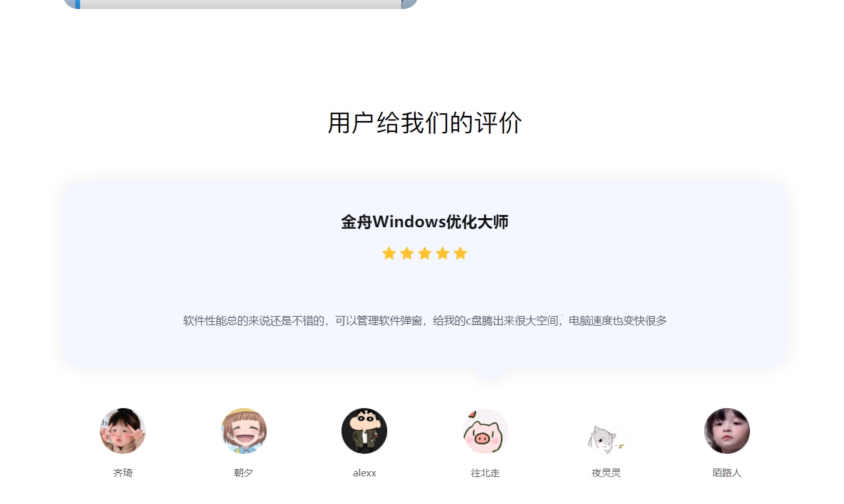Image resolution: width=844 pixels, height=504 pixels.
Task: Click the 齐琦 username label
Action: point(122,473)
